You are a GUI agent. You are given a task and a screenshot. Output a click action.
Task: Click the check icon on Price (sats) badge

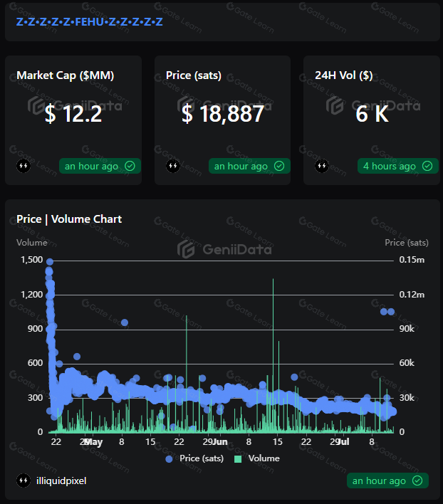[x=279, y=166]
